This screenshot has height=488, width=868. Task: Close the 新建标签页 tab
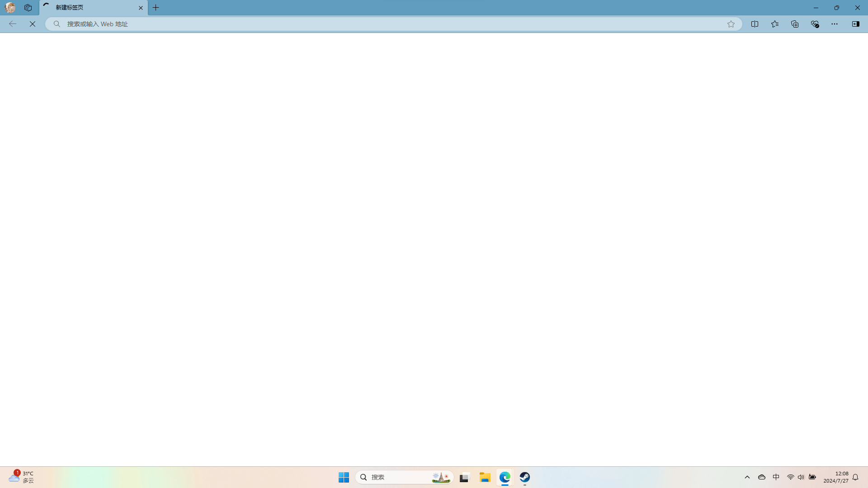[141, 8]
